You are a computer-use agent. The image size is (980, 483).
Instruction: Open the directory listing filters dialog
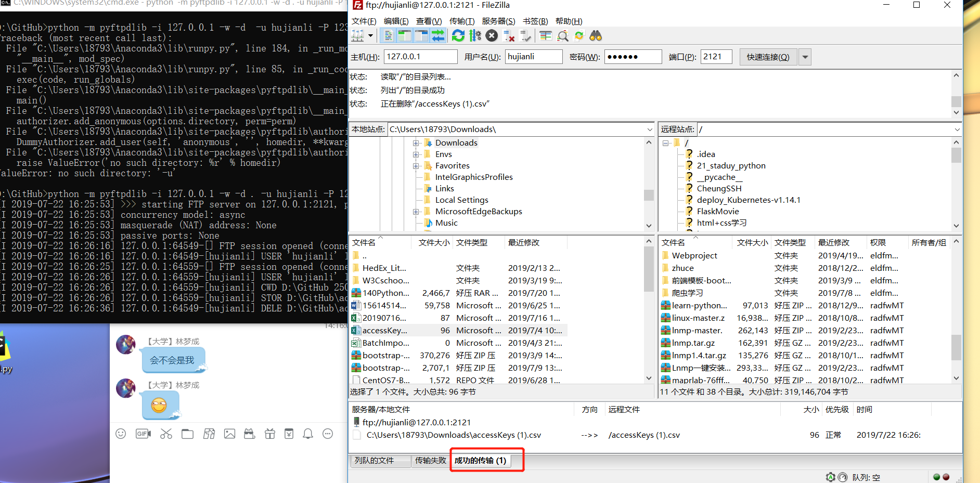546,36
